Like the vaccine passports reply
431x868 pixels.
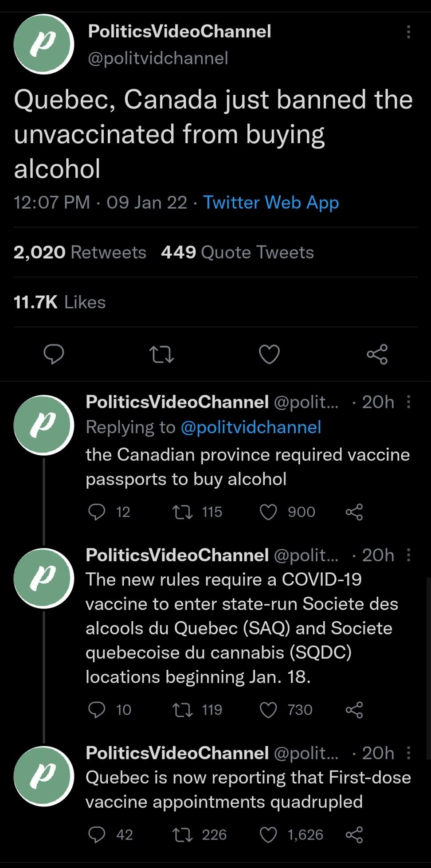268,512
